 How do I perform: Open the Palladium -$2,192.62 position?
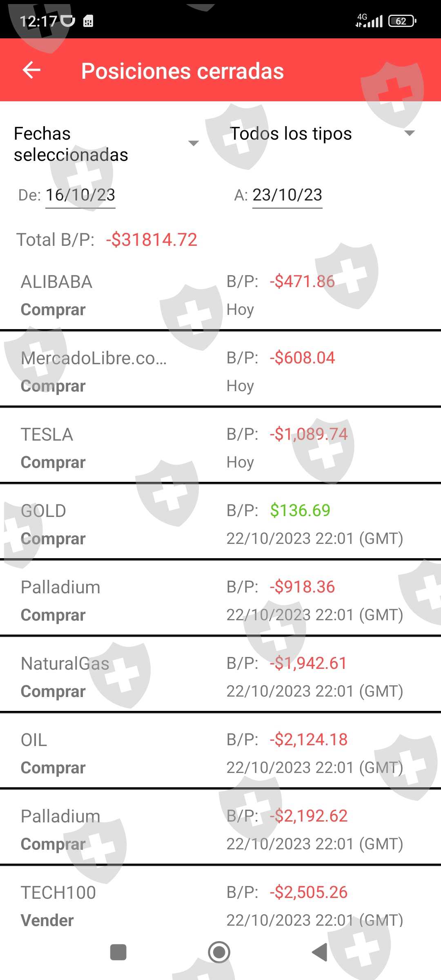[x=220, y=830]
